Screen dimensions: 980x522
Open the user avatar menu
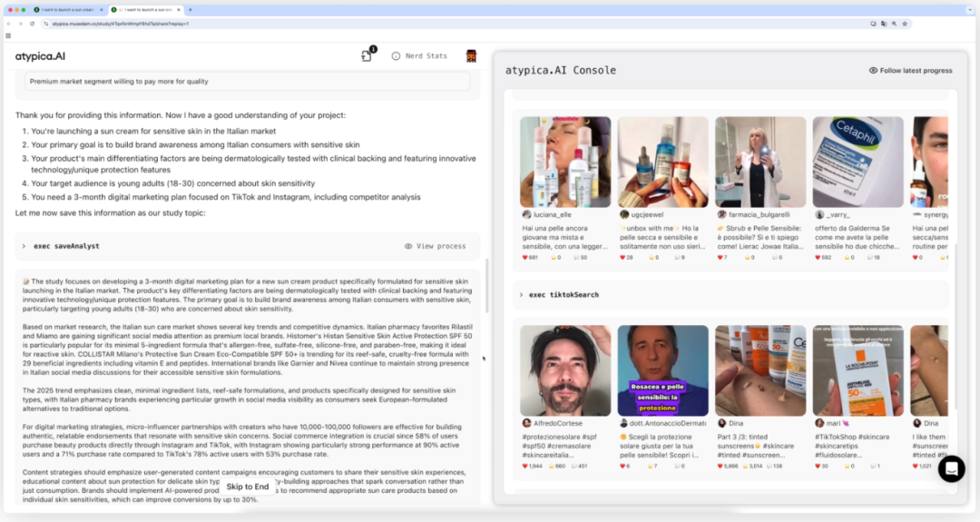click(471, 56)
